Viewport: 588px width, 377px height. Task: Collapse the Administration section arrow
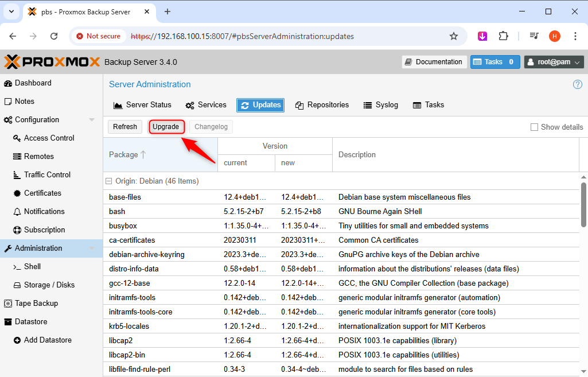[x=92, y=248]
